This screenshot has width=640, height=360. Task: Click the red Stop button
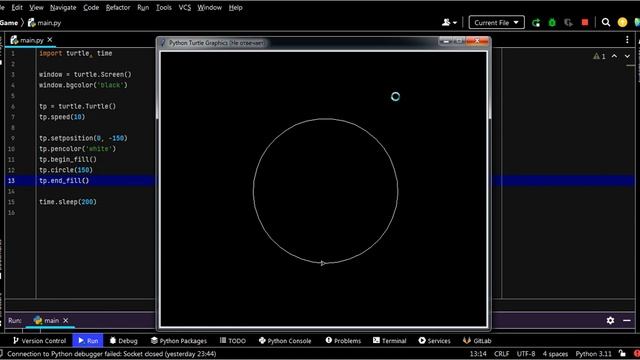pyautogui.click(x=585, y=22)
